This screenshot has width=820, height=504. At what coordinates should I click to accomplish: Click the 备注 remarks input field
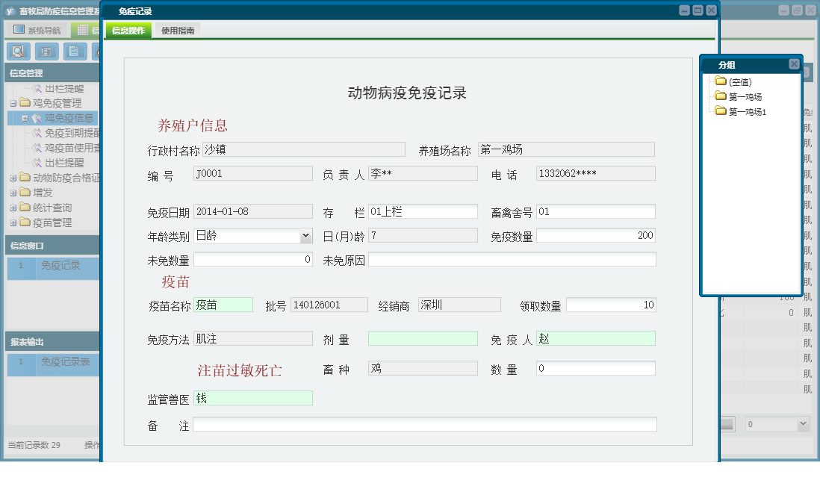(424, 425)
